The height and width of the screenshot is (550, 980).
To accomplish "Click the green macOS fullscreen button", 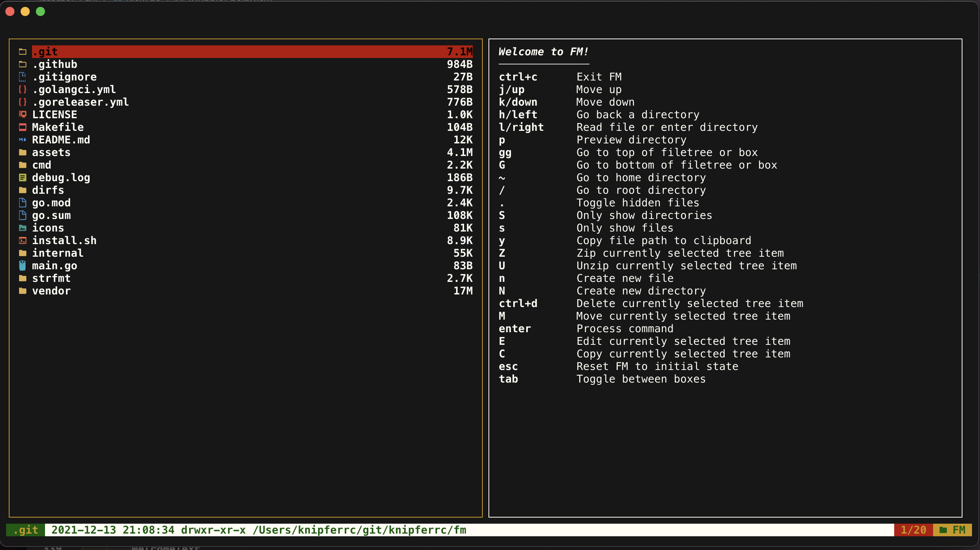I will pyautogui.click(x=40, y=11).
